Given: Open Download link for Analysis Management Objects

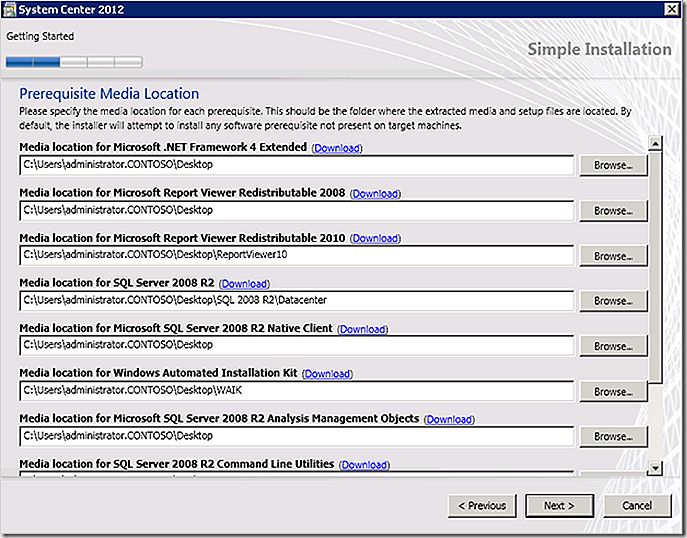Looking at the screenshot, I should pos(450,420).
